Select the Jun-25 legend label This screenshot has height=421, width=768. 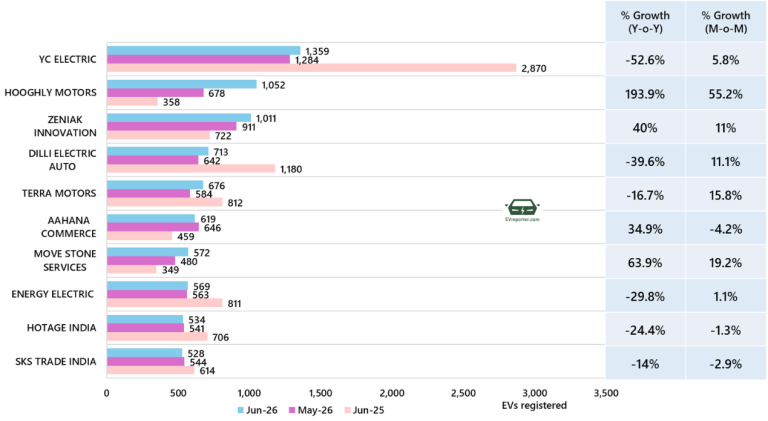(368, 410)
